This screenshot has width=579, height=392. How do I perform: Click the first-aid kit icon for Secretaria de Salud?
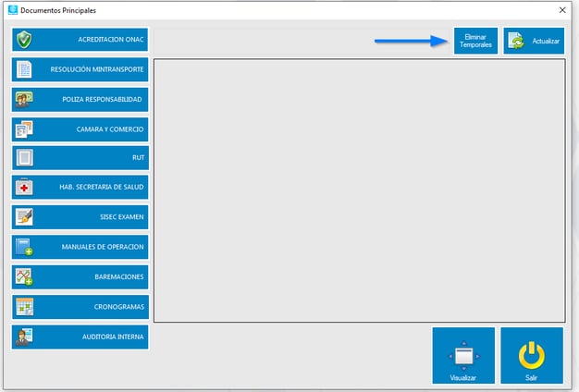pyautogui.click(x=25, y=188)
